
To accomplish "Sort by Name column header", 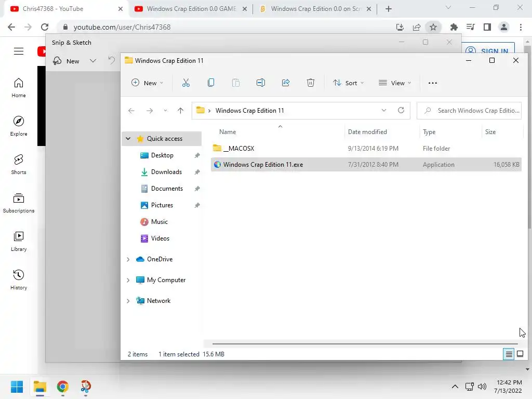I will (x=228, y=131).
